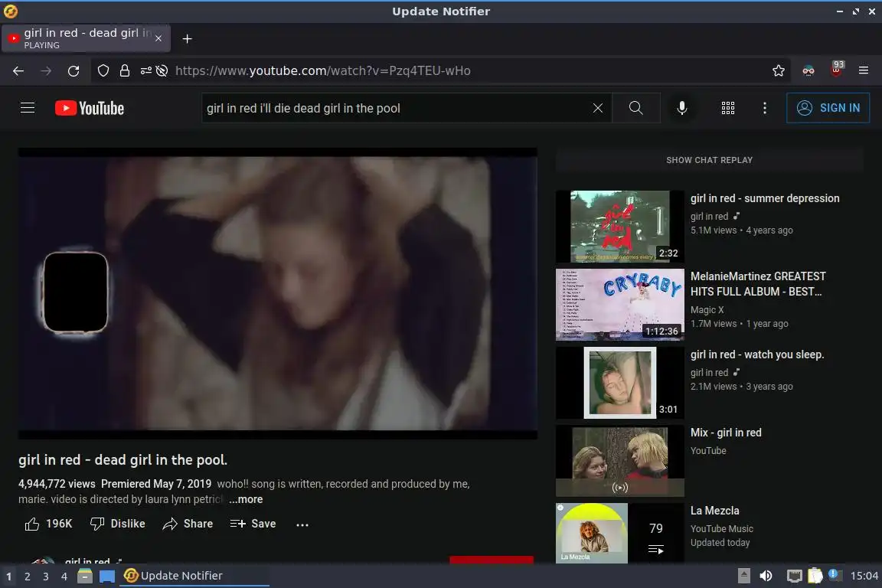Switch to workspace 3 in taskbar
Image resolution: width=882 pixels, height=588 pixels.
pyautogui.click(x=46, y=577)
